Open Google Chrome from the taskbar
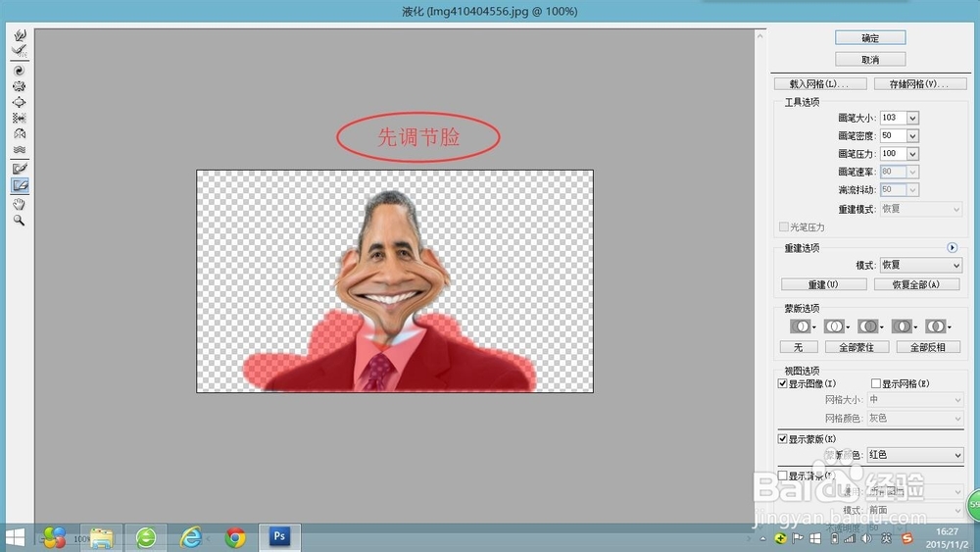 (x=235, y=537)
